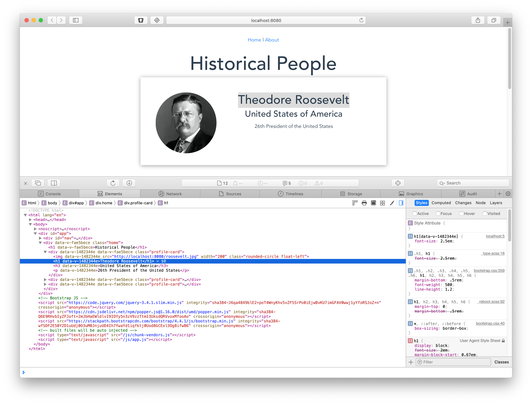Screen dimensions: 532x404
Task: Open the Computed styles tab
Action: pyautogui.click(x=441, y=203)
